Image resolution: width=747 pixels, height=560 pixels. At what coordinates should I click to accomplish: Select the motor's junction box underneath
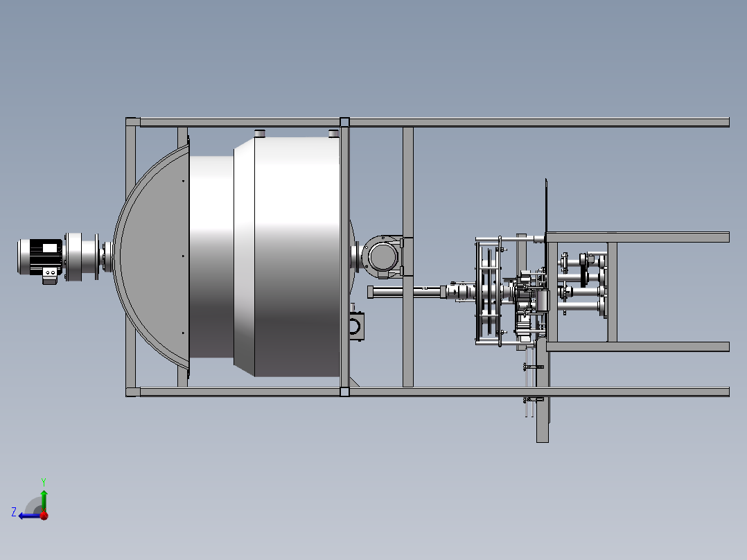coord(50,275)
